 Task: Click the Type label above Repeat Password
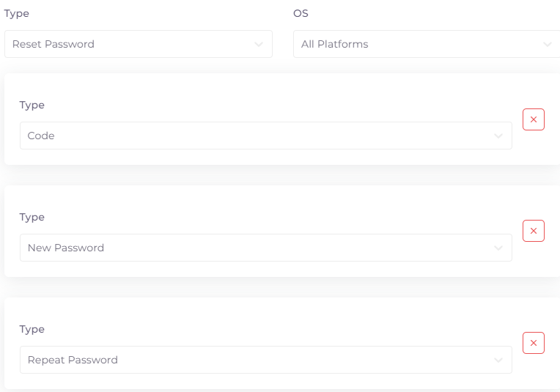point(32,330)
